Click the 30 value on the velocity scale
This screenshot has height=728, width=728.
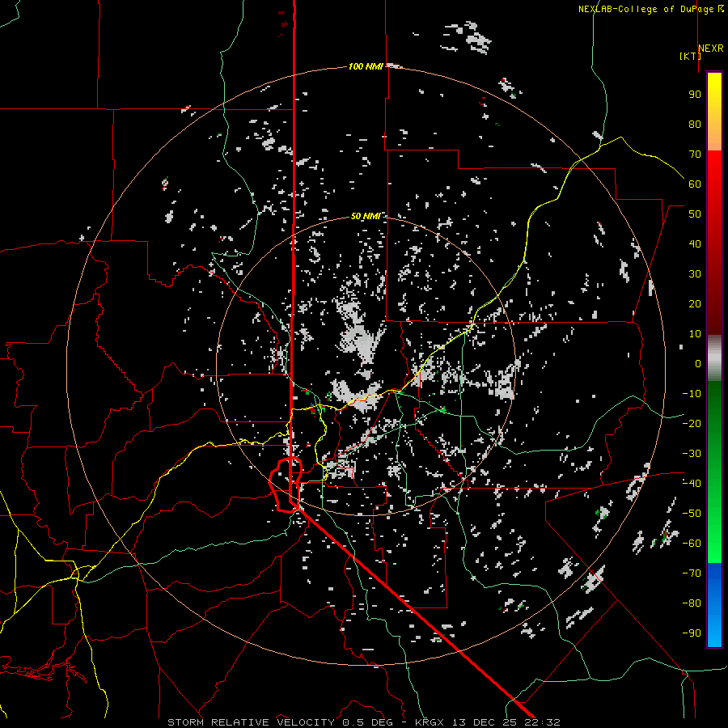(695, 274)
